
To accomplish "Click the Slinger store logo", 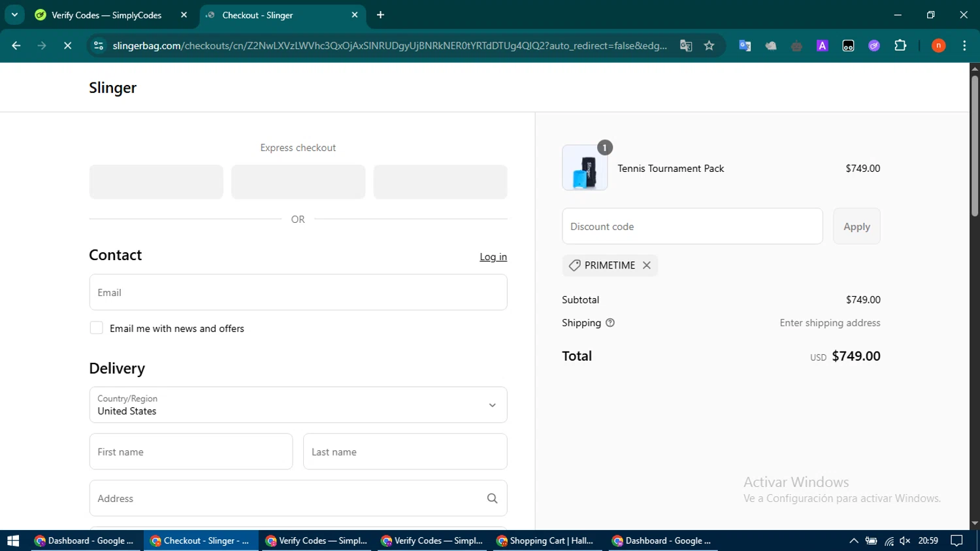I will [113, 88].
